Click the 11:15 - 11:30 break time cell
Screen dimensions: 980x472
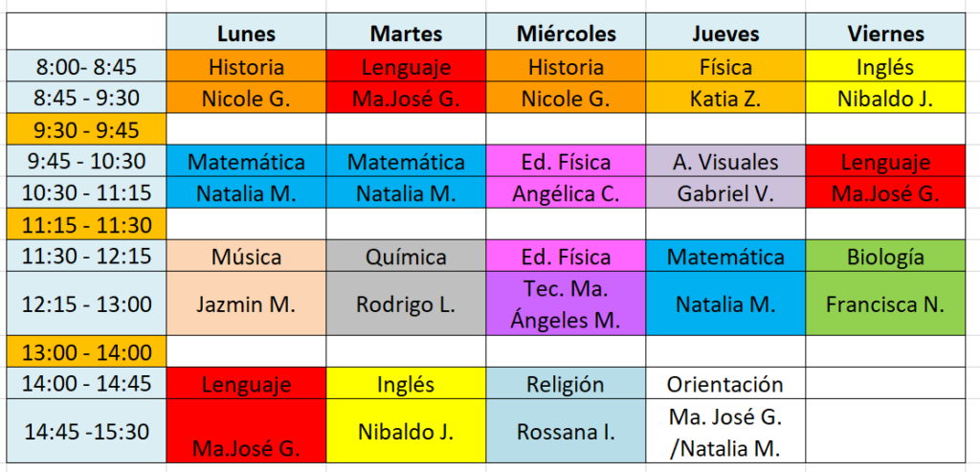click(86, 225)
